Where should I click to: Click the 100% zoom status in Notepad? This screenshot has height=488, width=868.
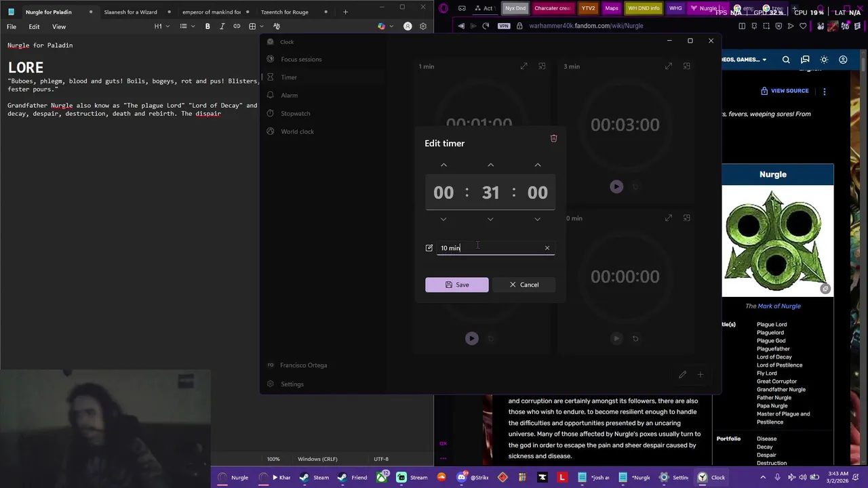pos(273,459)
